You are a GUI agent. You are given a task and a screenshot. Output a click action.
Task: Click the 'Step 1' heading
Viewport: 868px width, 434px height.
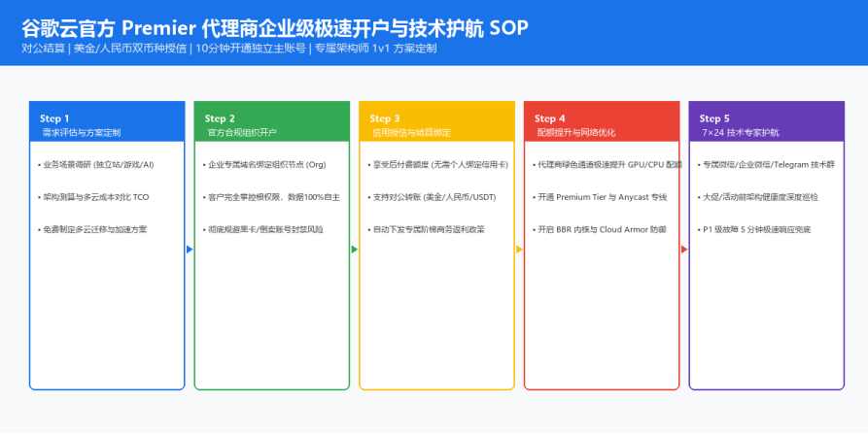click(x=54, y=118)
